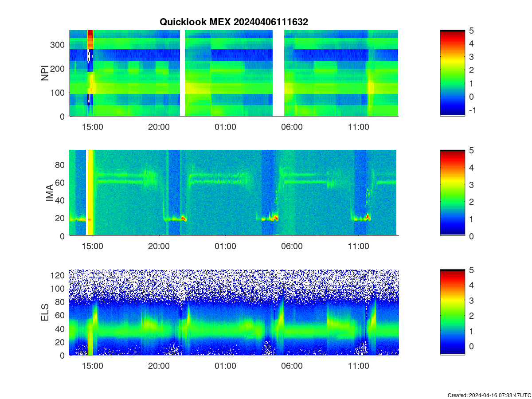Click the 20:00 tick under the ELS panel
This screenshot has height=399, width=532.
tap(159, 366)
